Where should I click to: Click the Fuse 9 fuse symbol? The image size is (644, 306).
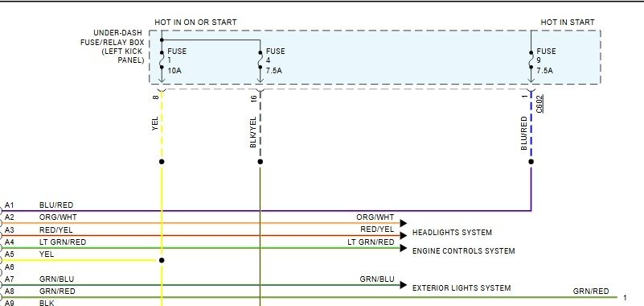531,60
